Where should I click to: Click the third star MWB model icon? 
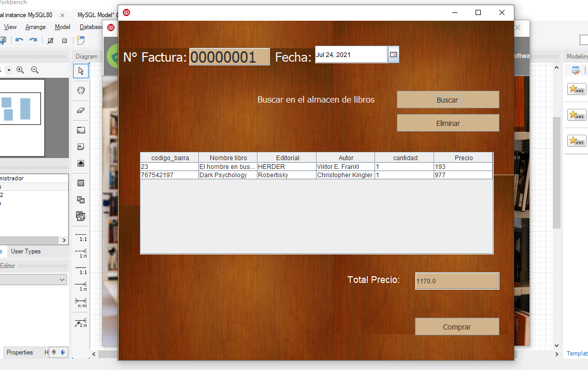point(577,141)
